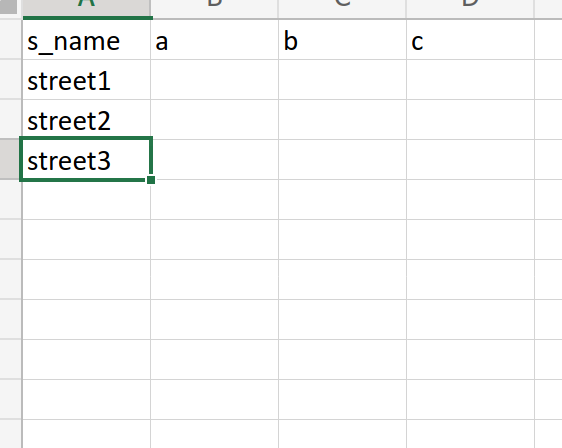Select header cell with text c
562x448 pixels.
[x=470, y=40]
